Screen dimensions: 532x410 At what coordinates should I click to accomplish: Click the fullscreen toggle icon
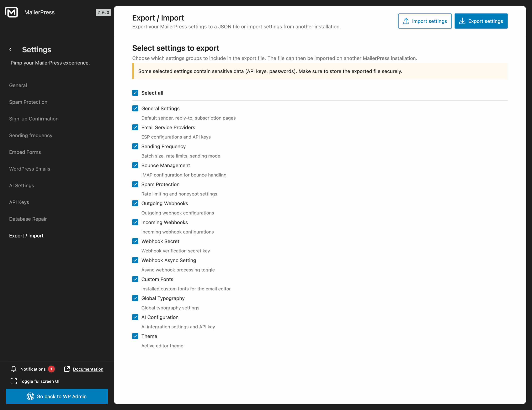coord(14,381)
